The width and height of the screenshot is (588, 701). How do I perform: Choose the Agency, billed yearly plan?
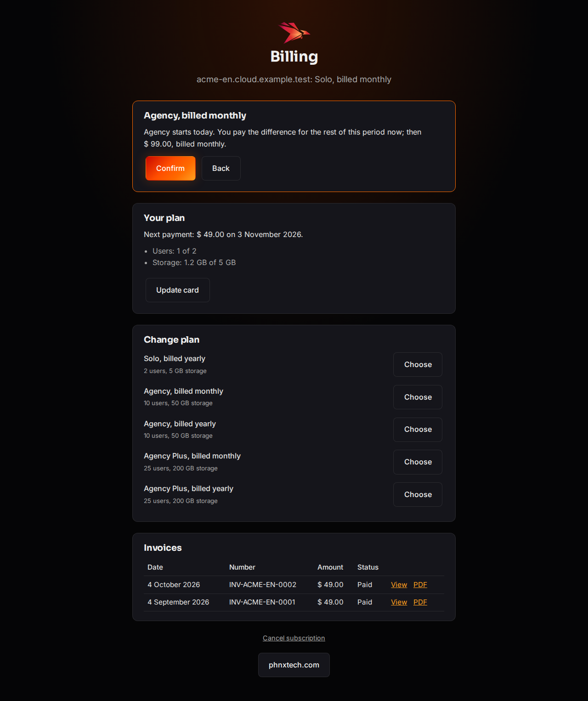point(418,430)
